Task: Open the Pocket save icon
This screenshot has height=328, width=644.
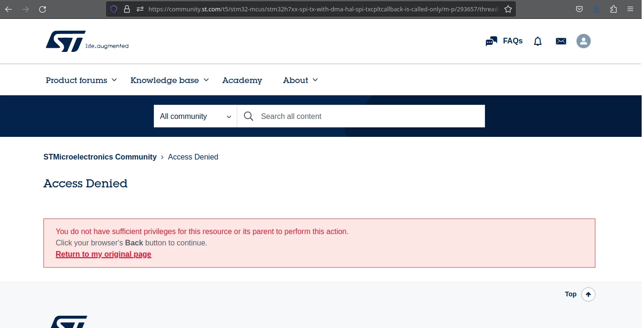Action: point(579,9)
